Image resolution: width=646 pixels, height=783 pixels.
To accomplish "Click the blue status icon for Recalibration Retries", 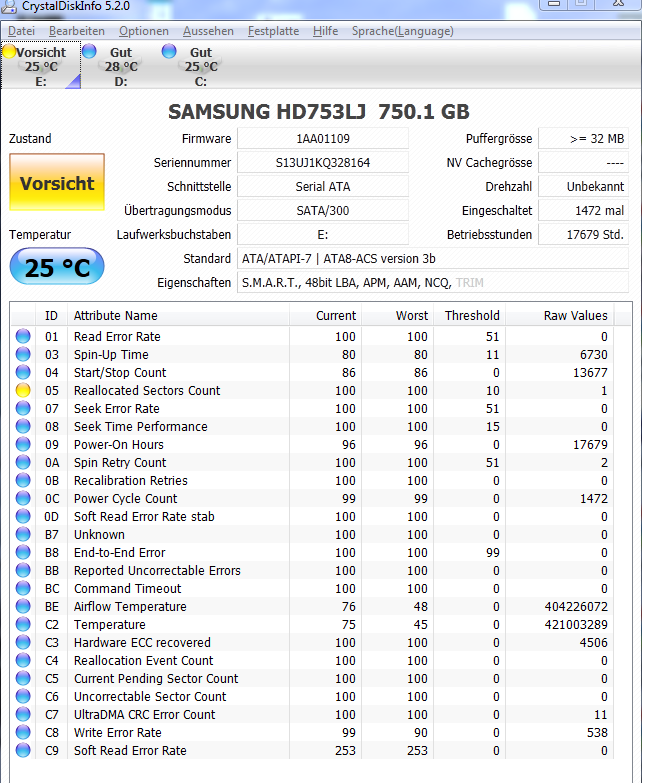I will coord(23,480).
